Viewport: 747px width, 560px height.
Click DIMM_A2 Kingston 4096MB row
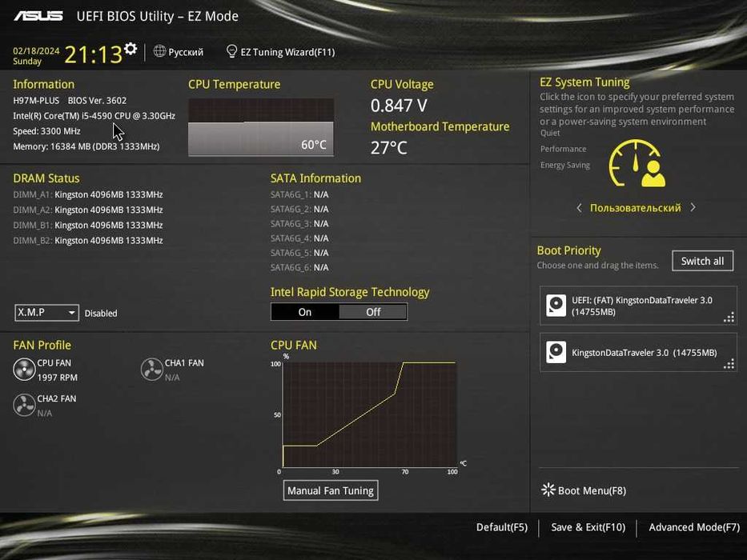click(x=88, y=210)
